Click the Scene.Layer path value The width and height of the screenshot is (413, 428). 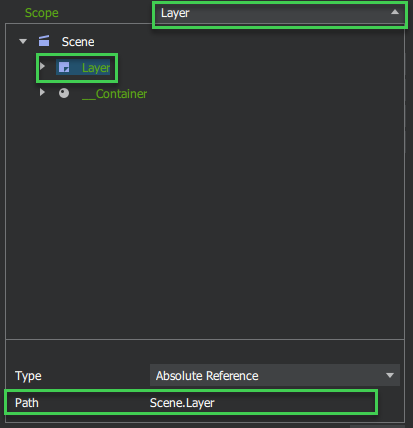pos(182,403)
